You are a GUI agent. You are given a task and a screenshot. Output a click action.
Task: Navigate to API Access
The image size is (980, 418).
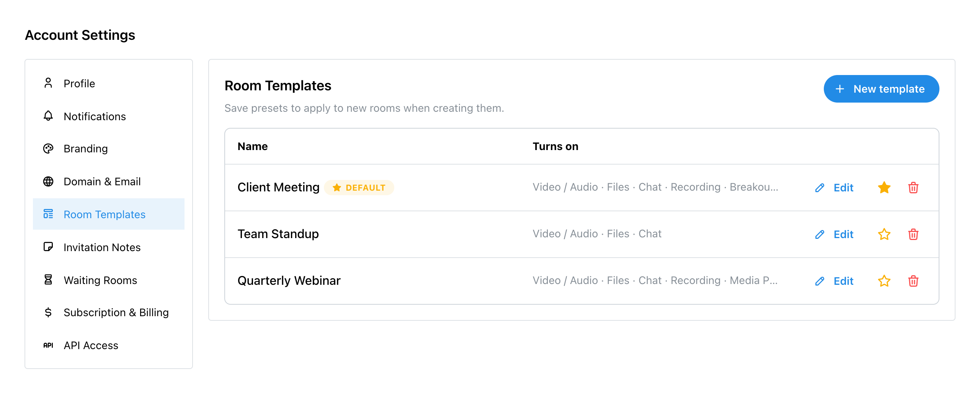(x=109, y=345)
